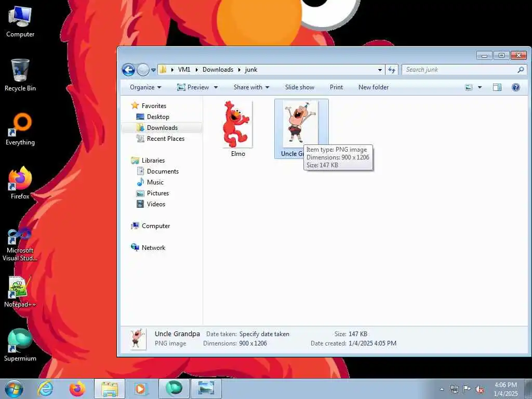Click the Firefox desktop shortcut
This screenshot has width=532, height=399.
(20, 183)
